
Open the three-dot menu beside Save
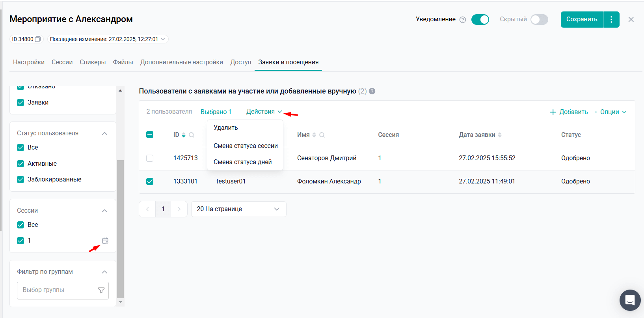pos(611,19)
